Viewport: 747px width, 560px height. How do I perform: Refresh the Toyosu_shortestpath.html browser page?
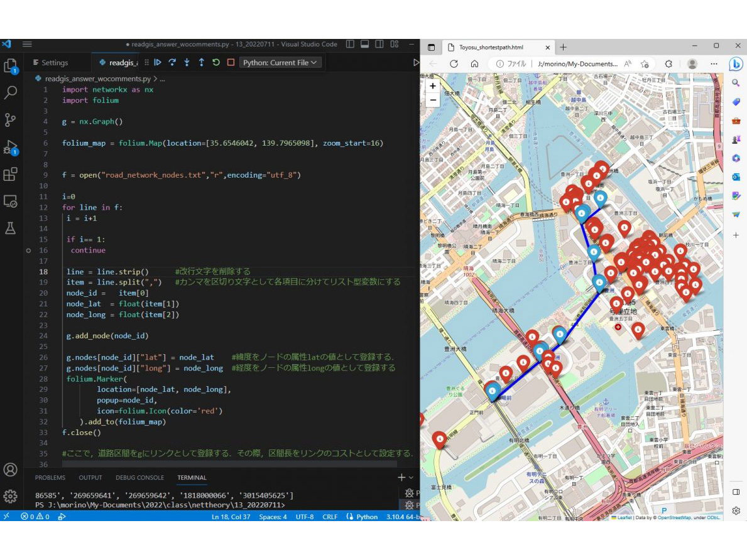click(x=454, y=64)
